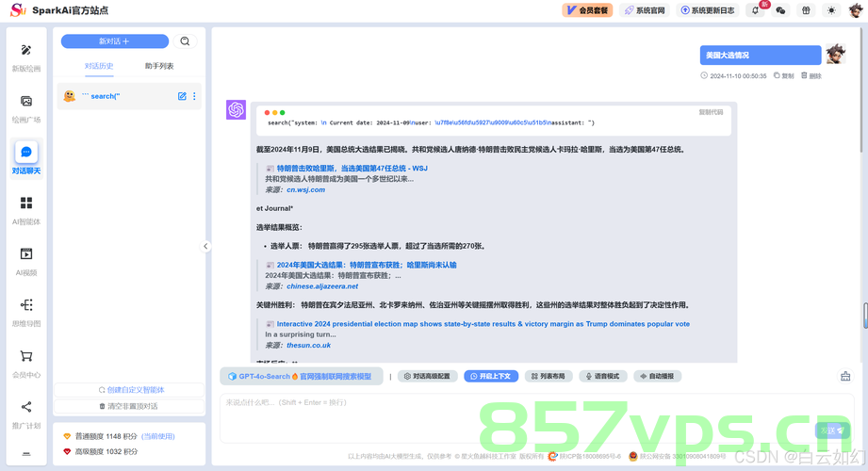The image size is (868, 471).
Task: Toggle light/dark theme sun icon
Action: (x=831, y=10)
